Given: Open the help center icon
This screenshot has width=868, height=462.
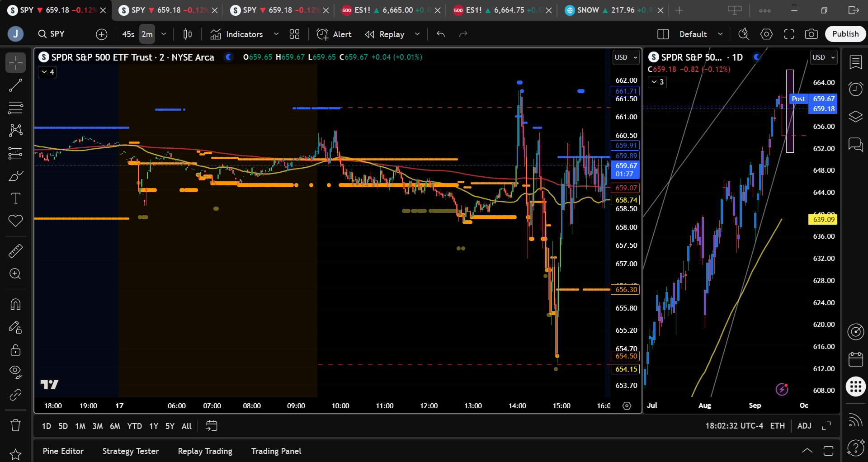Looking at the screenshot, I should tap(855, 448).
